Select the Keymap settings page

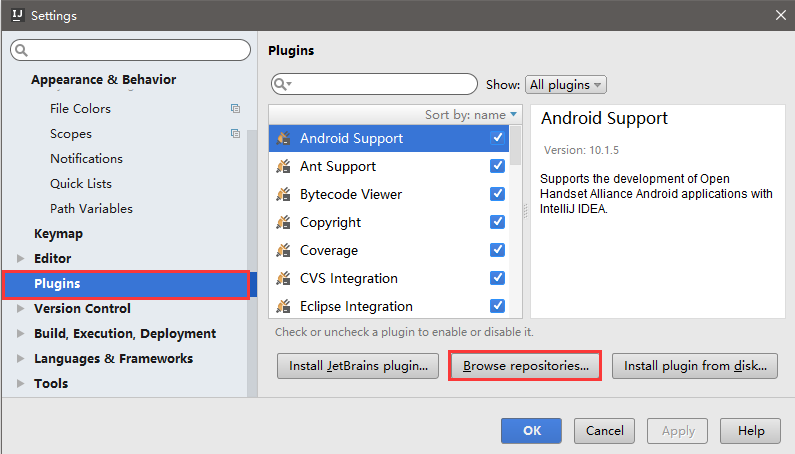(58, 233)
